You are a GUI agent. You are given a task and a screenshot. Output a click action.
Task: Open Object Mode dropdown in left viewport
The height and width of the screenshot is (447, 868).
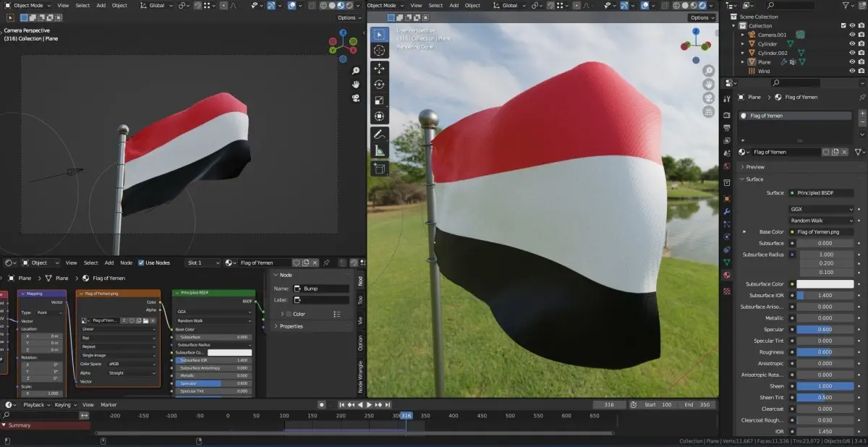[29, 5]
